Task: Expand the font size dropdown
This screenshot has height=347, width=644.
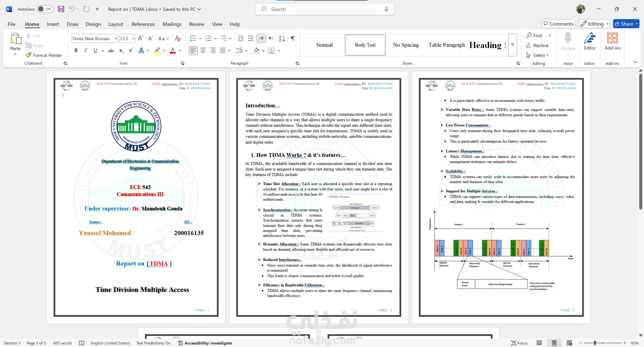Action: point(133,39)
